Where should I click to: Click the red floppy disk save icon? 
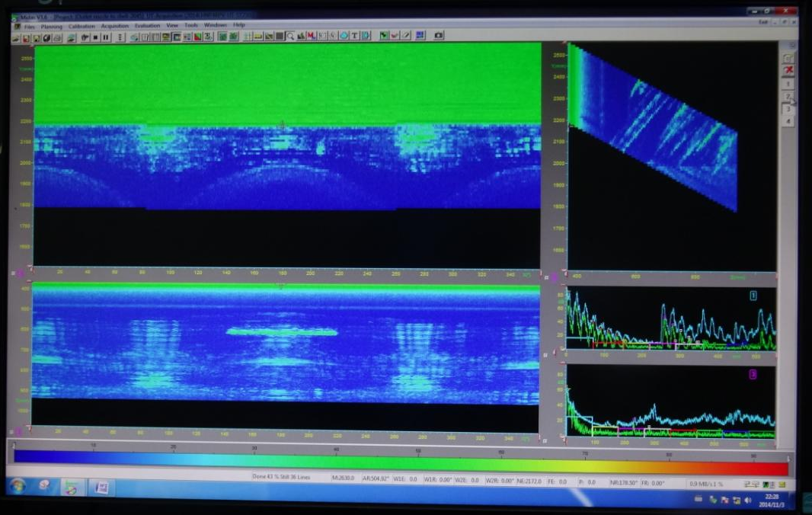pos(26,38)
